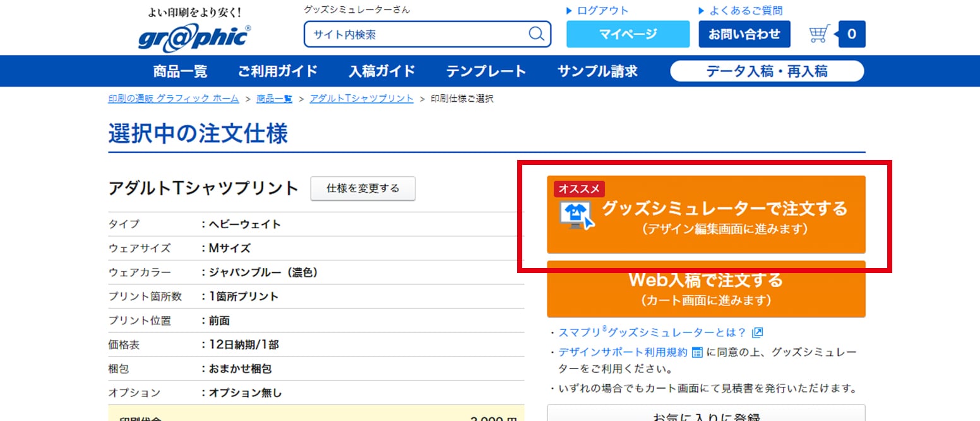Screen dimensions: 980x421
Task: Click サンプル請求 in navigation bar
Action: [x=597, y=71]
